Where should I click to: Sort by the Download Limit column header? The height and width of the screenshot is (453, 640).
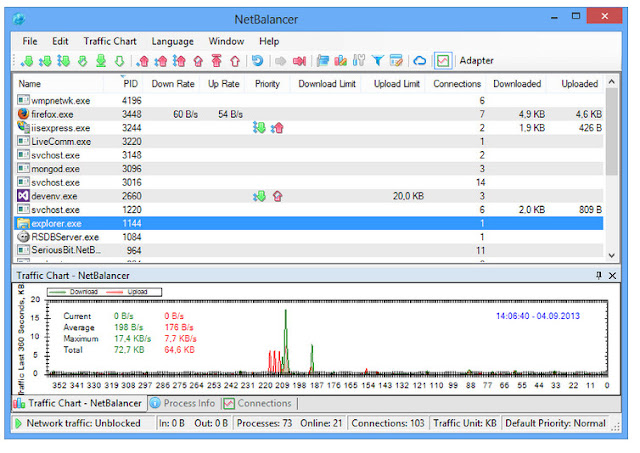[327, 84]
